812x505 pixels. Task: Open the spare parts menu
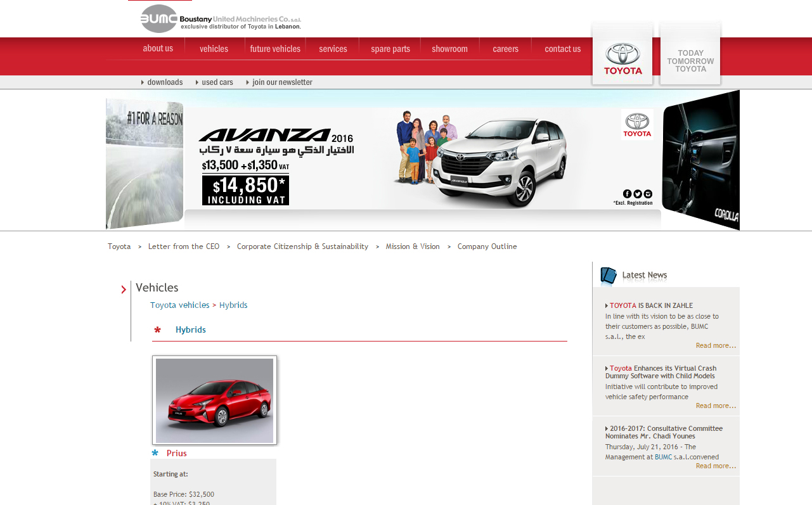pos(390,49)
